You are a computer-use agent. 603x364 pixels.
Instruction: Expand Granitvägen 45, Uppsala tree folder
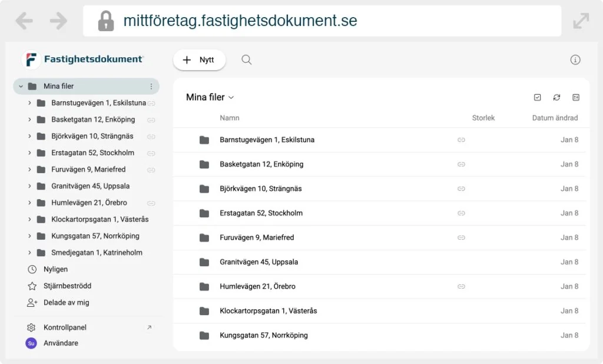coord(29,186)
